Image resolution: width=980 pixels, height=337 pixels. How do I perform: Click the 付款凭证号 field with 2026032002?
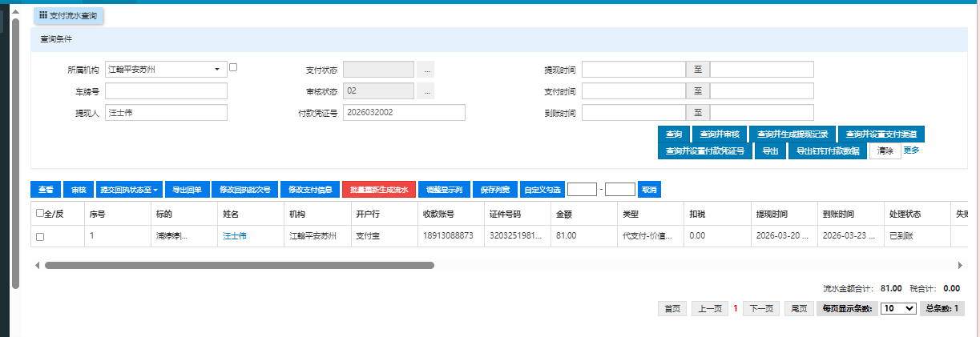[404, 113]
